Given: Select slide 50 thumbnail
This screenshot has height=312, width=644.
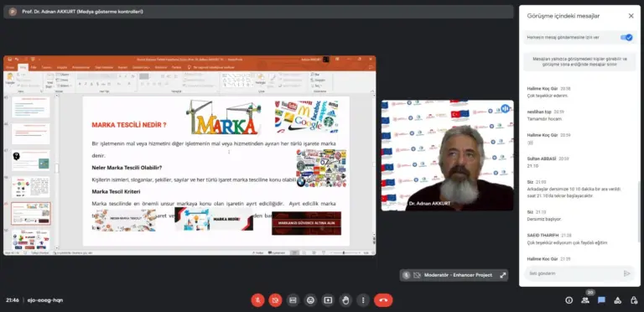Looking at the screenshot, I should coord(30,240).
